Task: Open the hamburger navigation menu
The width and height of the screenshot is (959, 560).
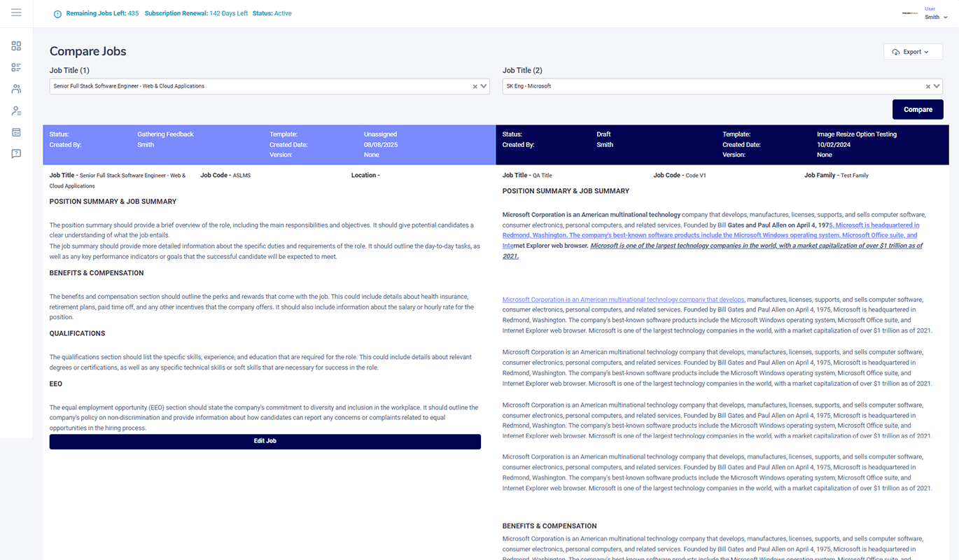Action: point(15,13)
